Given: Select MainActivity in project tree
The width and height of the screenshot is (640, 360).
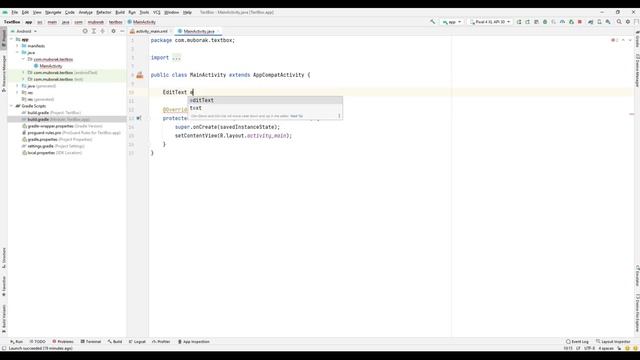Looking at the screenshot, I should point(51,66).
